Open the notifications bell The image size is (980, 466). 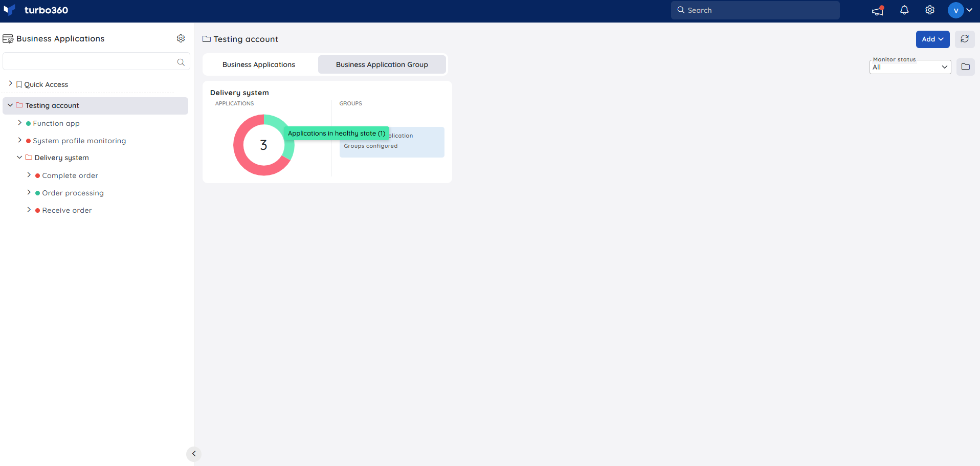coord(904,10)
